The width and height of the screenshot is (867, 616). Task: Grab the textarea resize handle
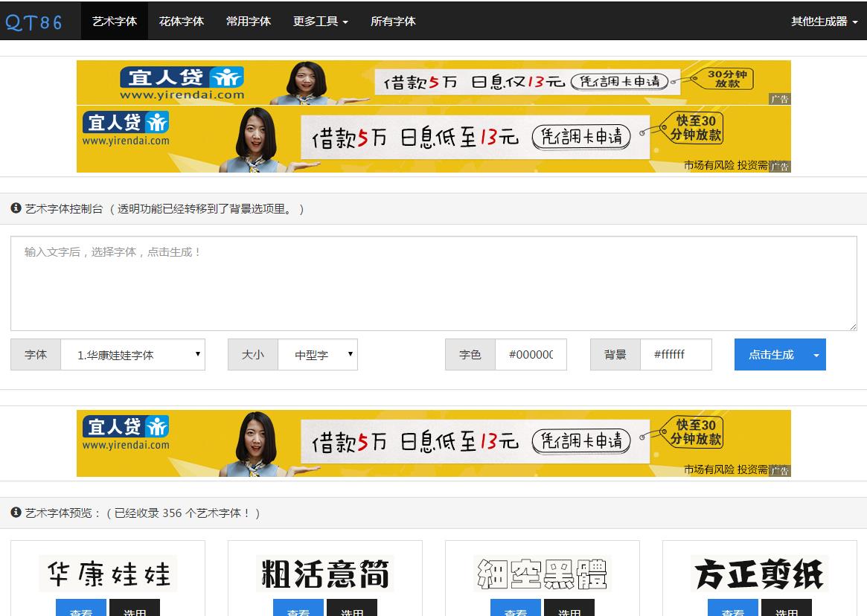point(853,327)
